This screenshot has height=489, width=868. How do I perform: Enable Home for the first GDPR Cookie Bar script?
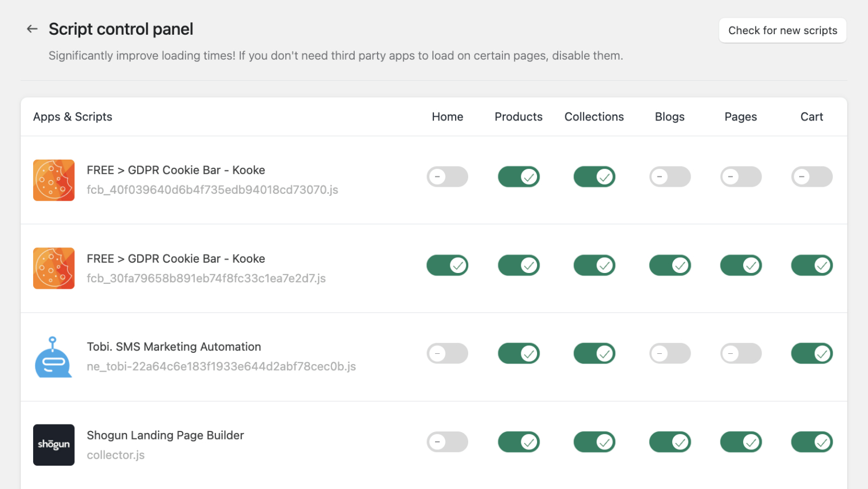447,176
